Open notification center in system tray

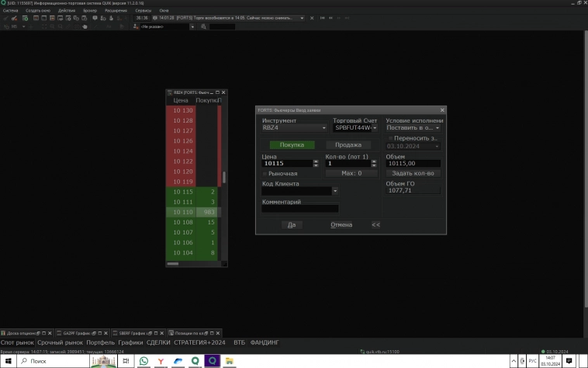click(x=569, y=362)
